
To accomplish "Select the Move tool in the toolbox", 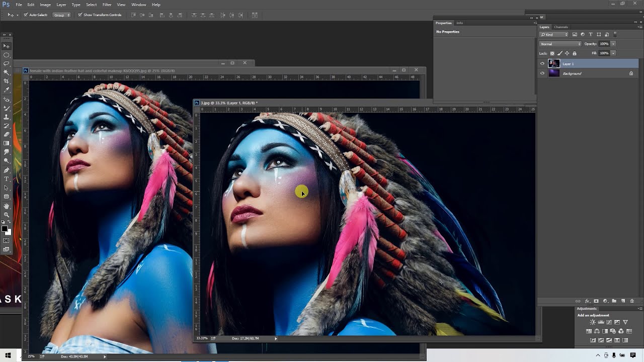I will [x=7, y=46].
